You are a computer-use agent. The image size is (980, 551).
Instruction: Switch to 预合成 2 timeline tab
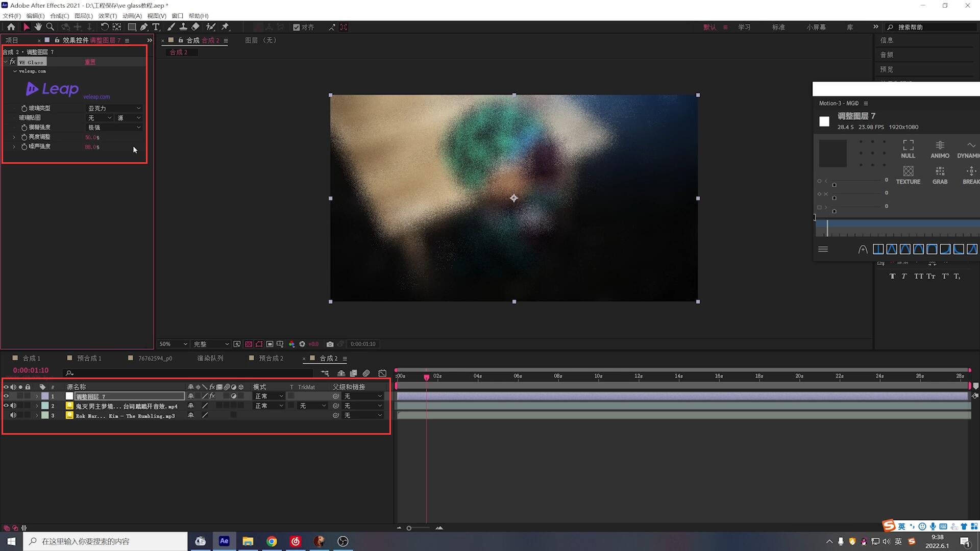click(x=271, y=359)
